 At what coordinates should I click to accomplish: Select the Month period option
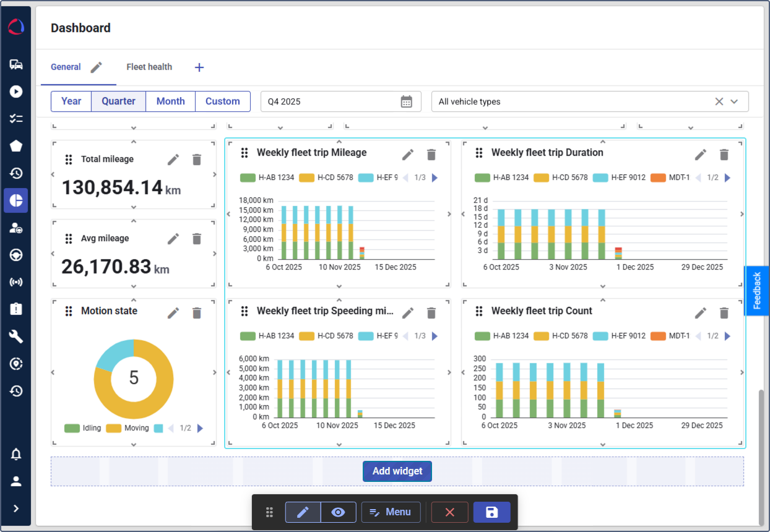(170, 101)
